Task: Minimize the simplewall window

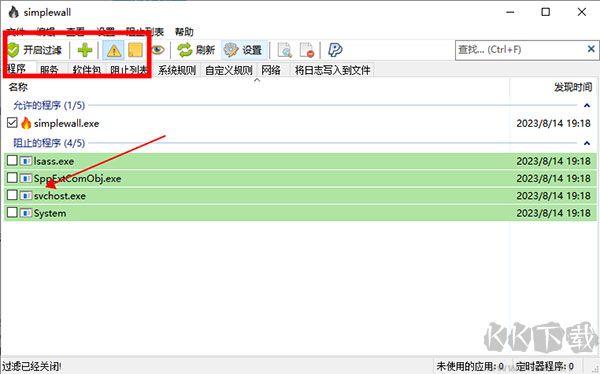Action: pos(510,12)
